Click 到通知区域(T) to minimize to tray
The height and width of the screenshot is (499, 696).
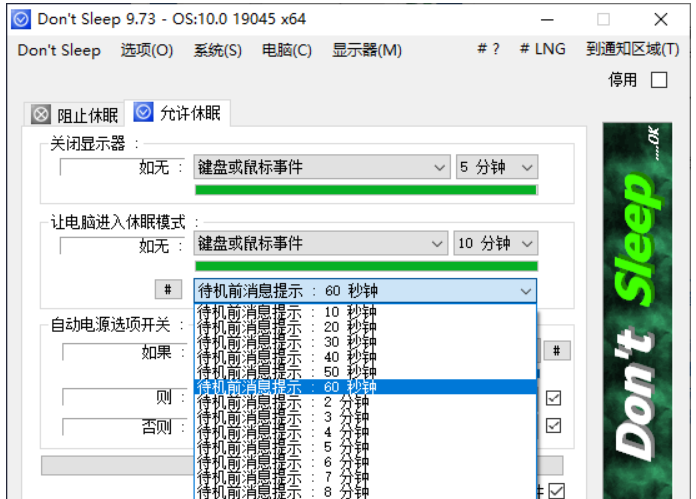click(633, 49)
